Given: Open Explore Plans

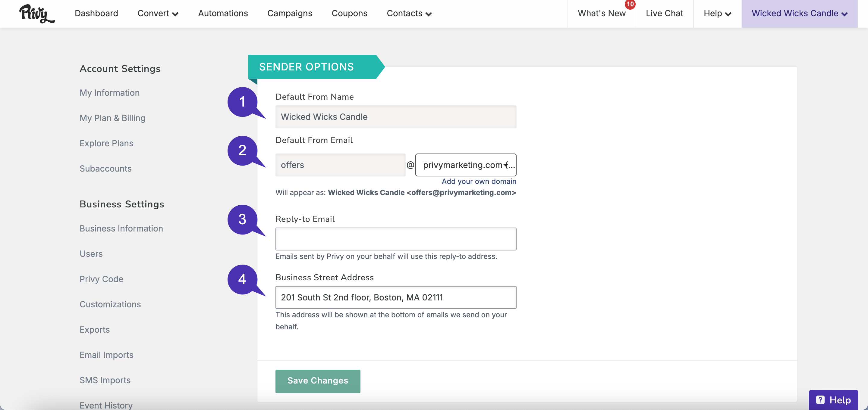Looking at the screenshot, I should click(x=106, y=143).
